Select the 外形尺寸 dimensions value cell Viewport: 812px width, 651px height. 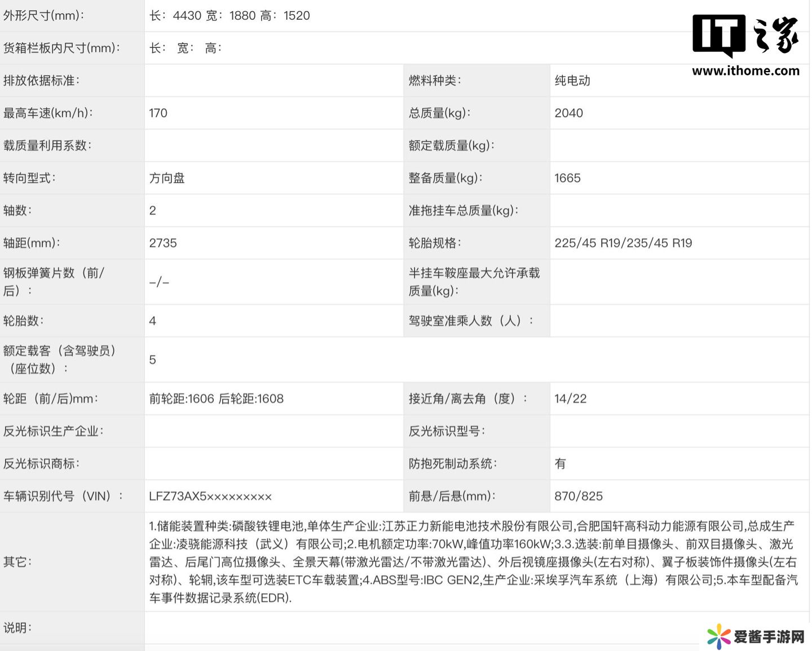[230, 16]
